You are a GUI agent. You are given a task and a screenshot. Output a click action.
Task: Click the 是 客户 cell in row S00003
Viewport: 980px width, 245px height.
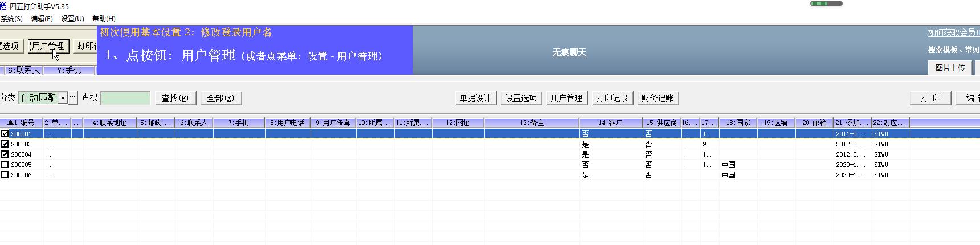click(x=585, y=144)
